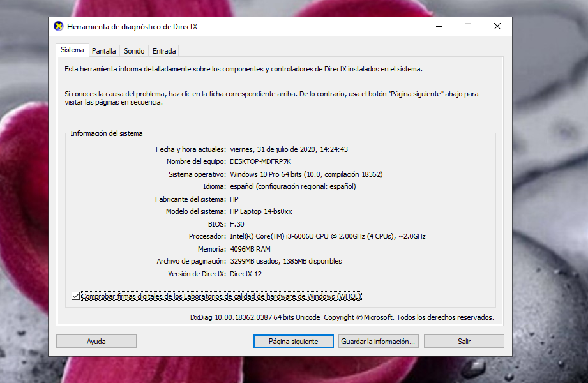Viewport: 588px width, 383px height.
Task: Click the DirectX icon in the title bar
Action: 59,26
